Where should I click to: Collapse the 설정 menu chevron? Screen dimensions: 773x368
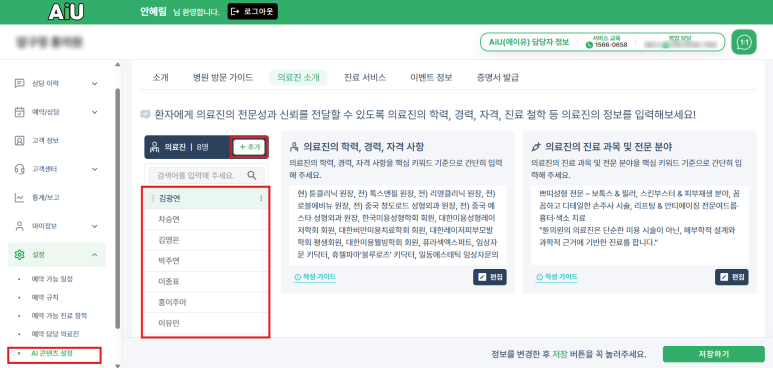tap(95, 255)
